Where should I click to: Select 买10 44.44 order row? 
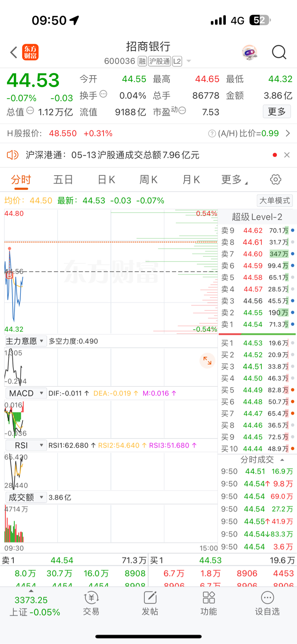258,449
